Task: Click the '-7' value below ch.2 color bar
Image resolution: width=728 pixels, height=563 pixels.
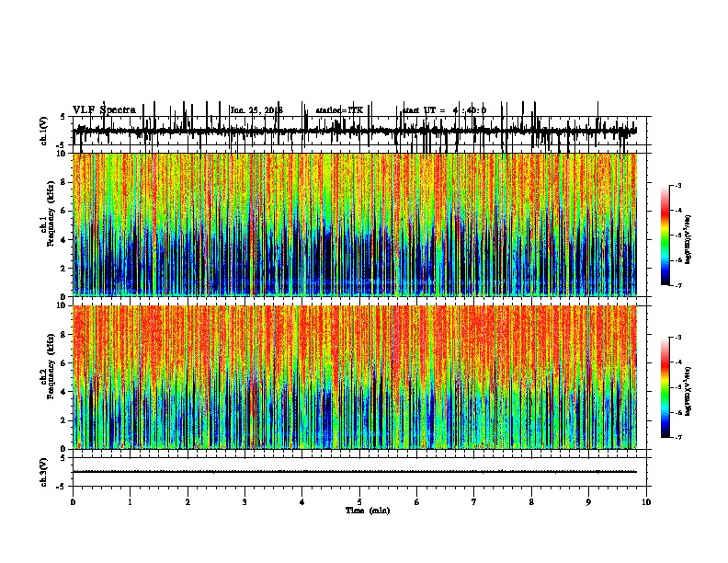Action: point(678,437)
